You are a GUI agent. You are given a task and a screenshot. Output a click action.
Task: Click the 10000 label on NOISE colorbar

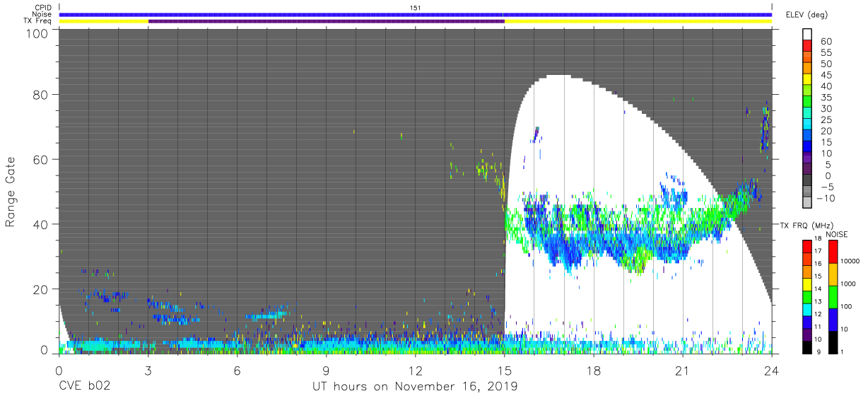[x=850, y=261]
